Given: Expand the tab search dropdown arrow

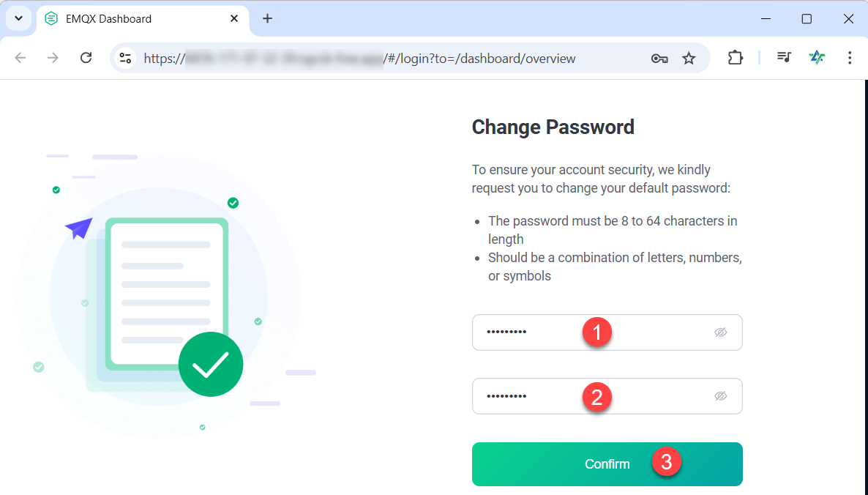Looking at the screenshot, I should coord(19,18).
